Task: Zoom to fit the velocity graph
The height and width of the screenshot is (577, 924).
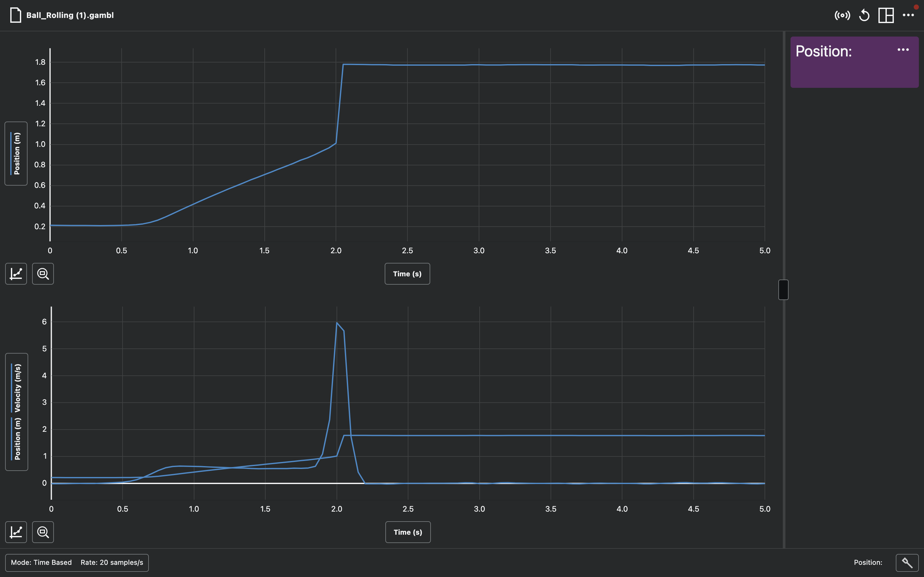Action: point(43,532)
